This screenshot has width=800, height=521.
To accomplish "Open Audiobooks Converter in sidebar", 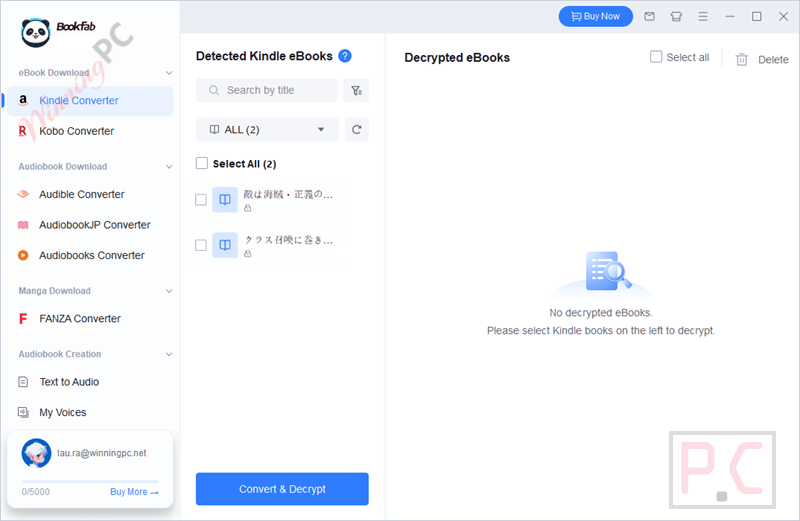I will (90, 255).
